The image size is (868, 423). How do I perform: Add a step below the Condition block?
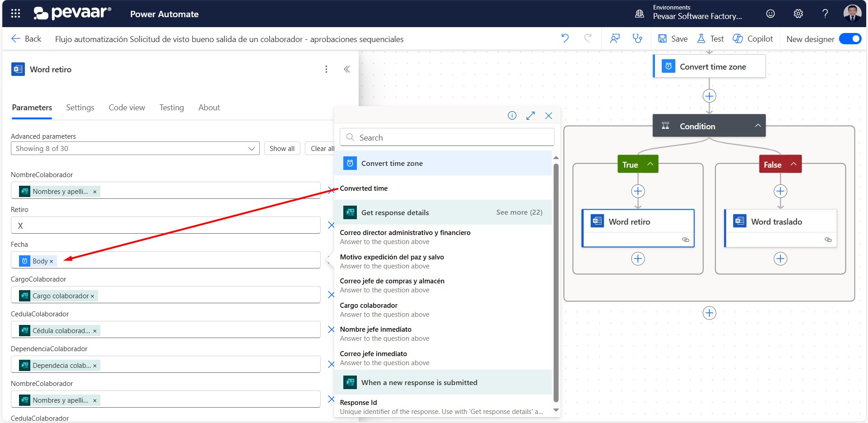coord(709,313)
